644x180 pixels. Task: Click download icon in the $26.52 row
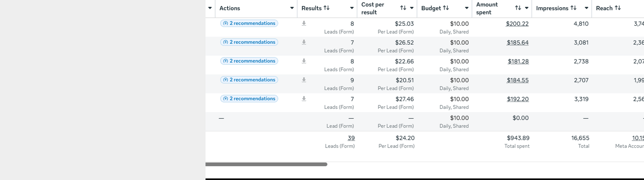(304, 42)
